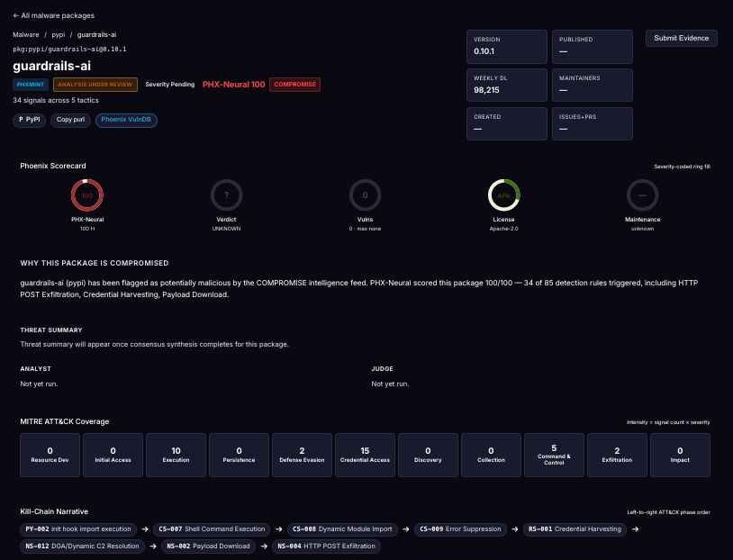Viewport: 733px width, 560px height.
Task: Click the COMPROMISE badge
Action: click(x=295, y=85)
